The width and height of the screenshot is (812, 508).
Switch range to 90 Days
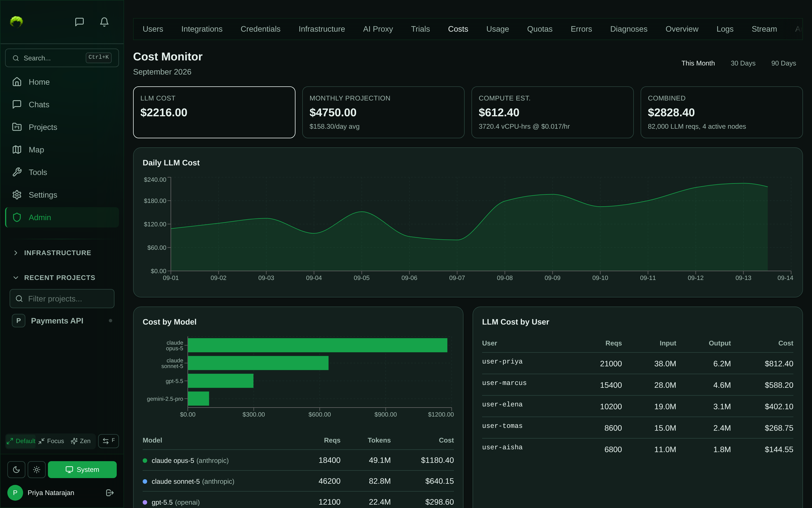[x=784, y=63]
